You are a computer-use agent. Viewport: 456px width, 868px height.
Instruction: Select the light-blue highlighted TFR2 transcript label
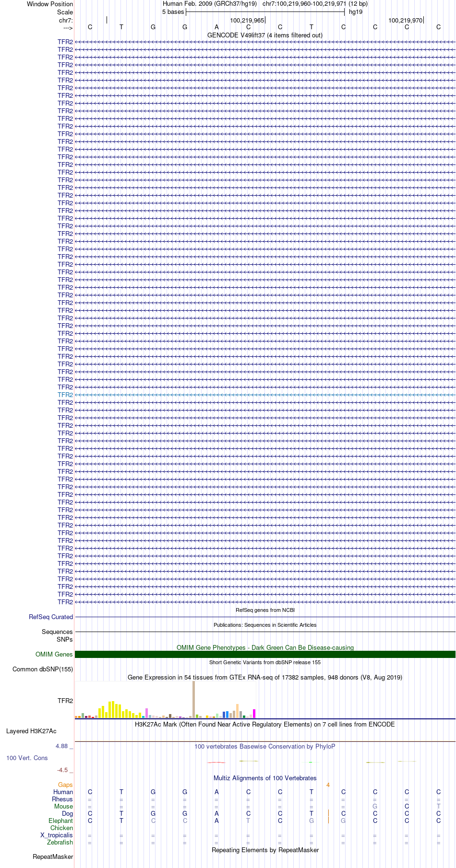click(65, 395)
